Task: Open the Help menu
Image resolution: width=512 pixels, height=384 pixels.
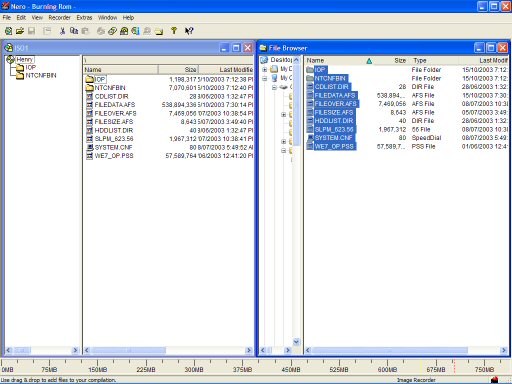Action: tap(128, 18)
